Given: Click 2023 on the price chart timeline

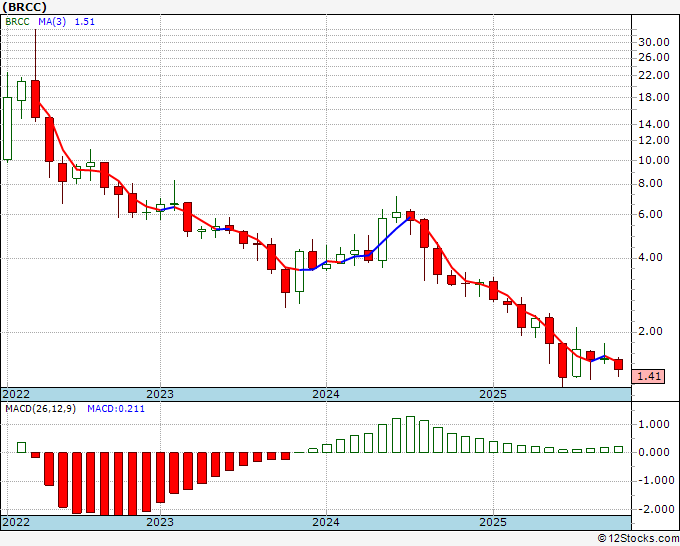Looking at the screenshot, I should [160, 394].
